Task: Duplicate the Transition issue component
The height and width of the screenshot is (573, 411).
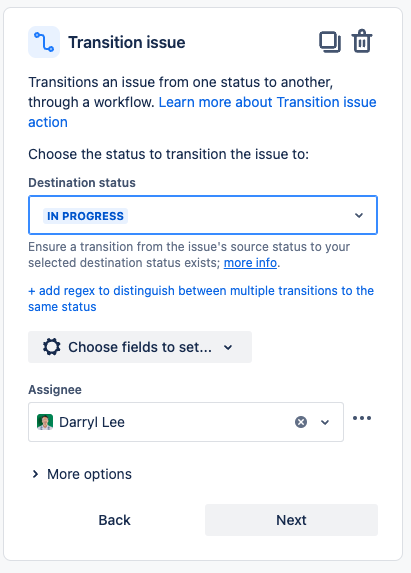Action: 330,42
